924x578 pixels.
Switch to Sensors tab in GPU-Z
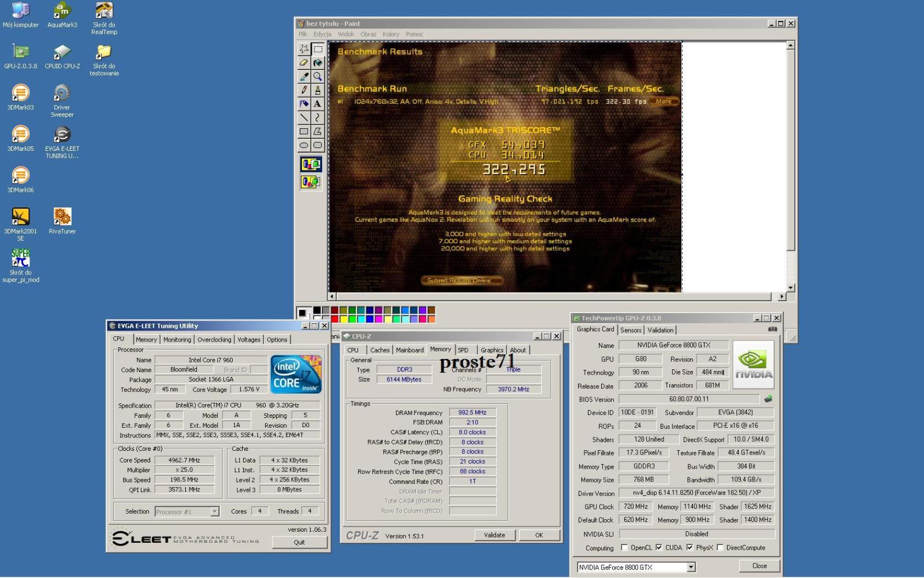(x=631, y=330)
